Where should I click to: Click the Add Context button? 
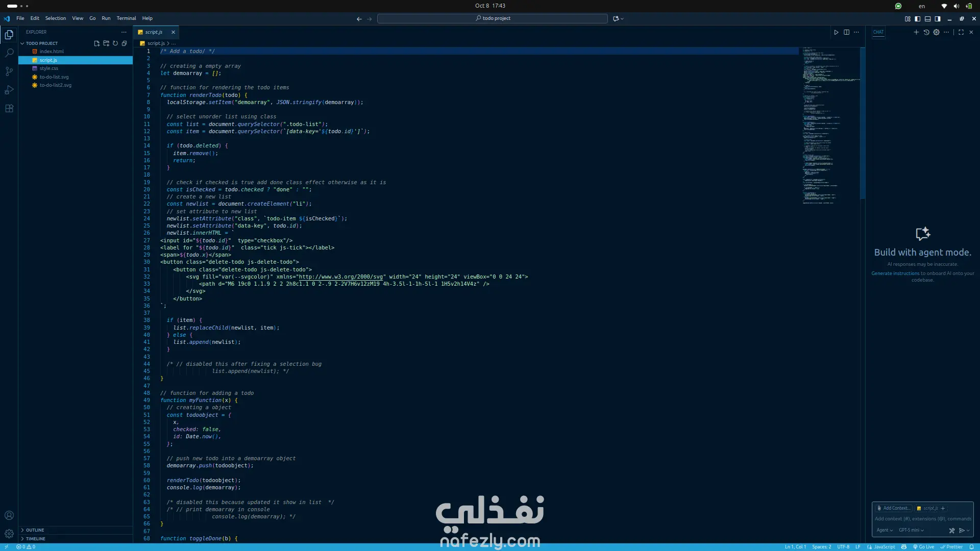tap(893, 508)
